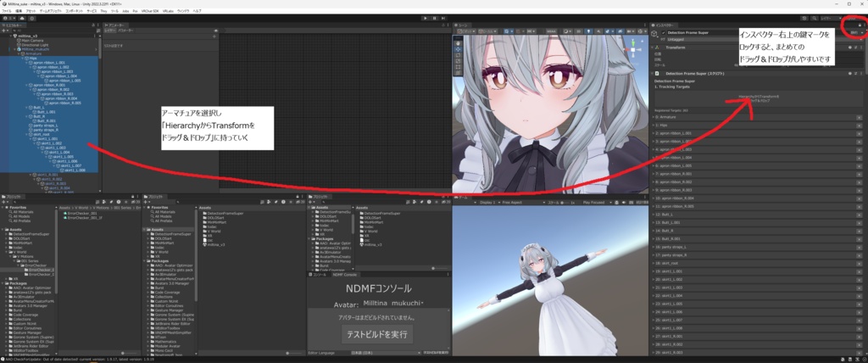Switch to the パラメーター tab in Animator
Viewport: 868px width, 363px height.
(x=125, y=31)
